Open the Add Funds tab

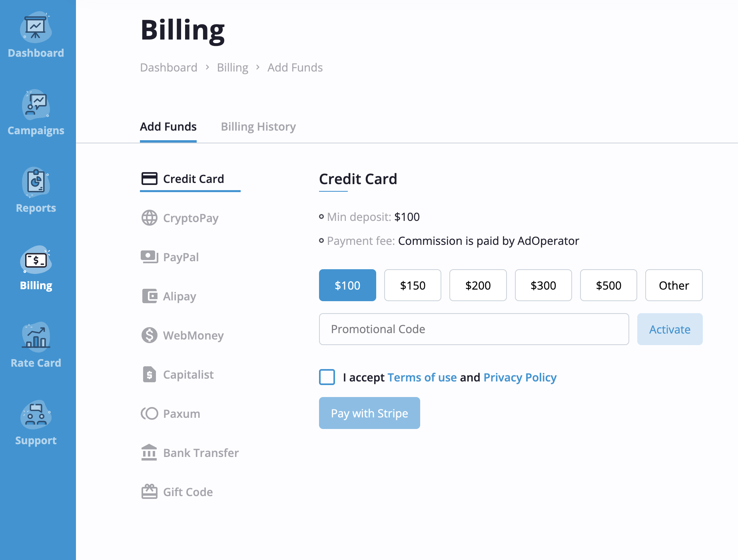tap(168, 127)
